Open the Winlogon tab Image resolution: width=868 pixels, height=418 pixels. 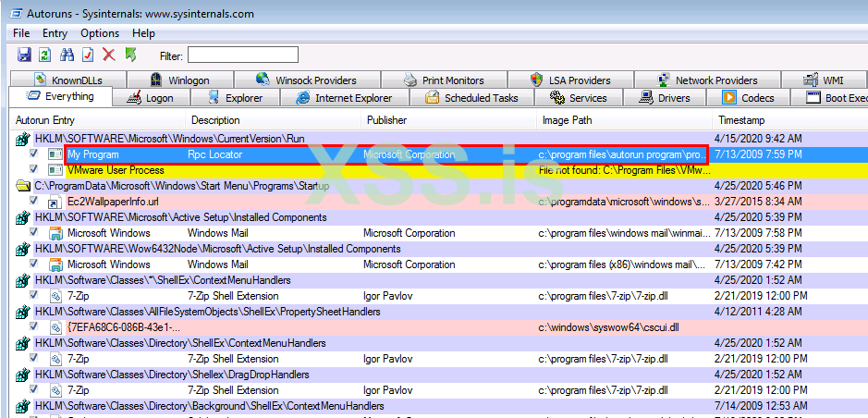(180, 80)
